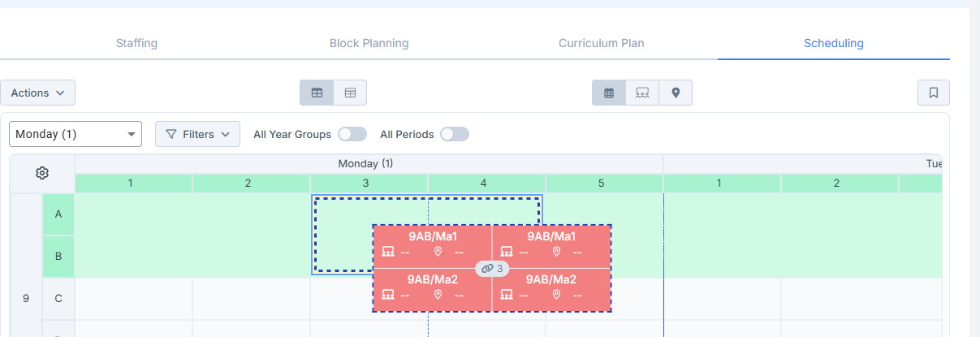The width and height of the screenshot is (980, 337).
Task: Expand the Actions dropdown
Action: click(x=37, y=93)
